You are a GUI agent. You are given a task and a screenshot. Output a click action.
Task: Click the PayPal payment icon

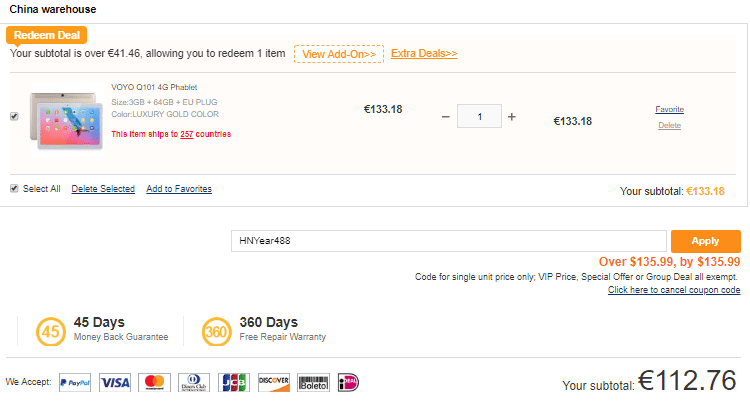point(75,383)
